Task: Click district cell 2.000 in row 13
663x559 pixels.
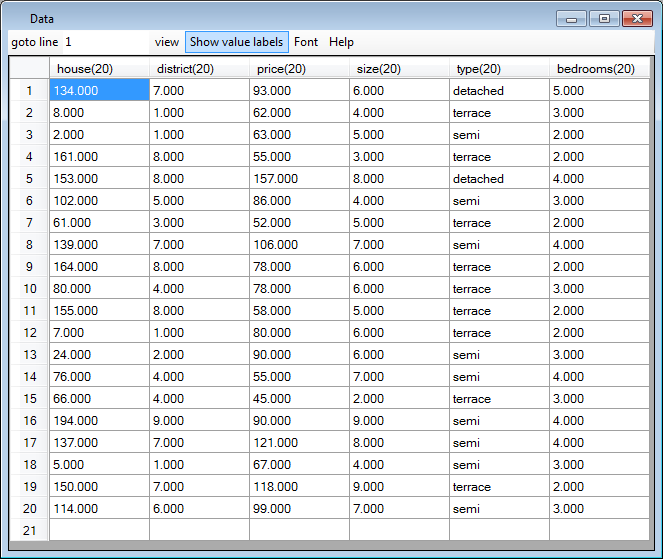Action: click(199, 354)
